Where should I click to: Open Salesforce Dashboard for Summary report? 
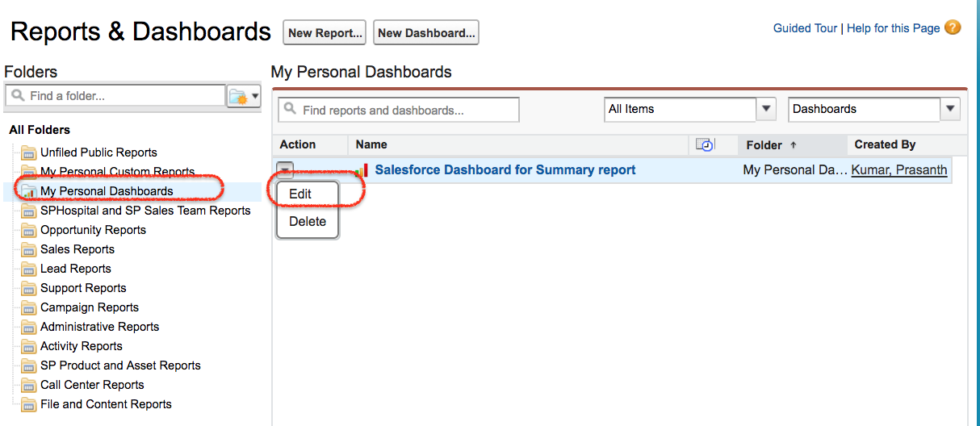click(x=505, y=170)
